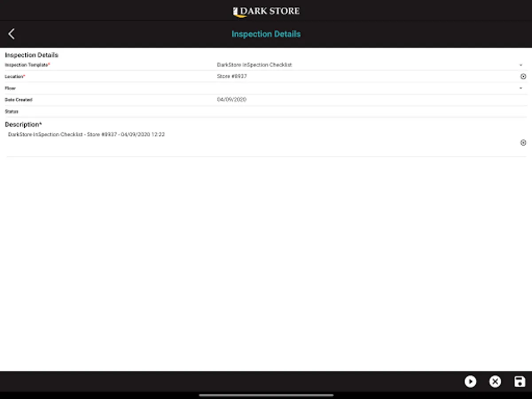Tap the Inspection Template label

27,65
